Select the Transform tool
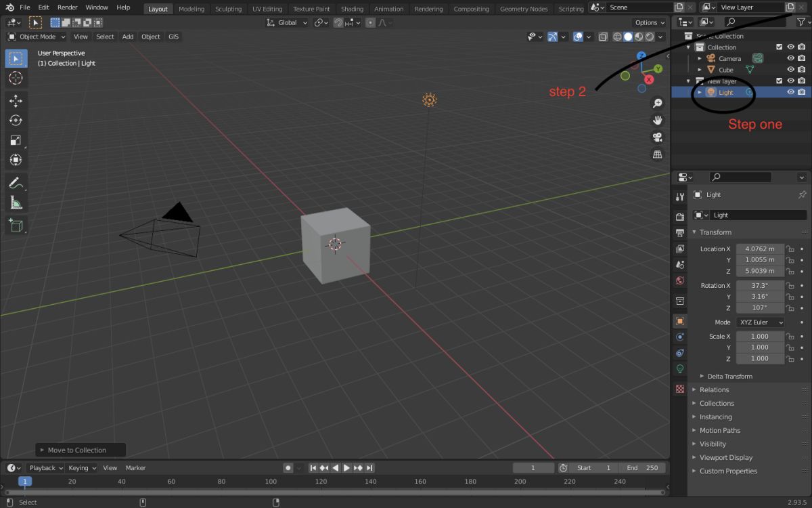The image size is (812, 508). (x=16, y=160)
